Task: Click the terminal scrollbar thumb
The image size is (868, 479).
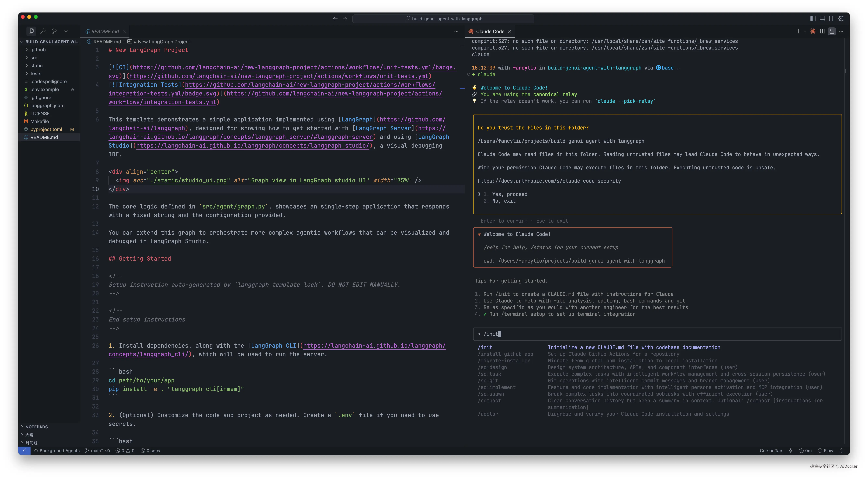Action: click(845, 71)
